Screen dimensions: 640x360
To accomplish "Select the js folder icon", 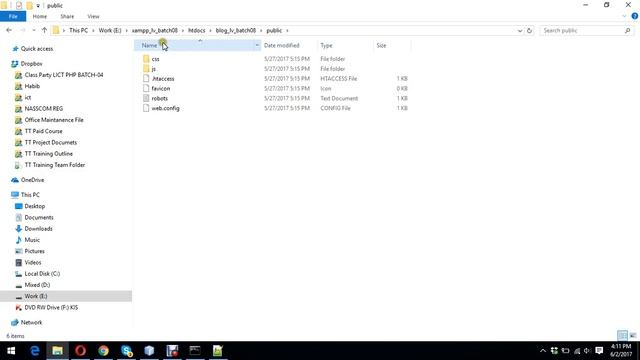I will (147, 69).
